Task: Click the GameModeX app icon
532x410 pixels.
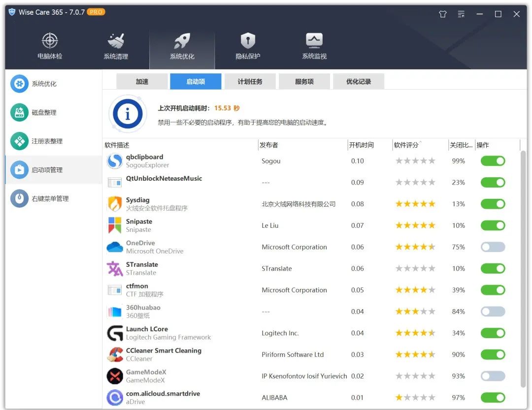Action: (115, 376)
